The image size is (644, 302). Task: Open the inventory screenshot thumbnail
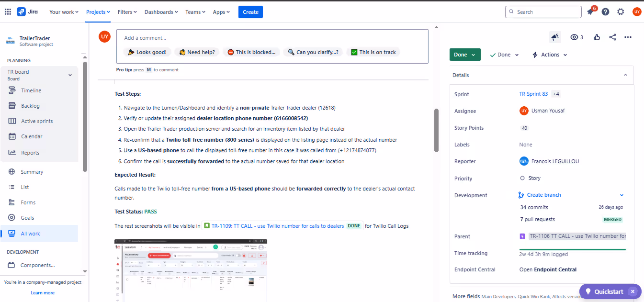[191, 270]
